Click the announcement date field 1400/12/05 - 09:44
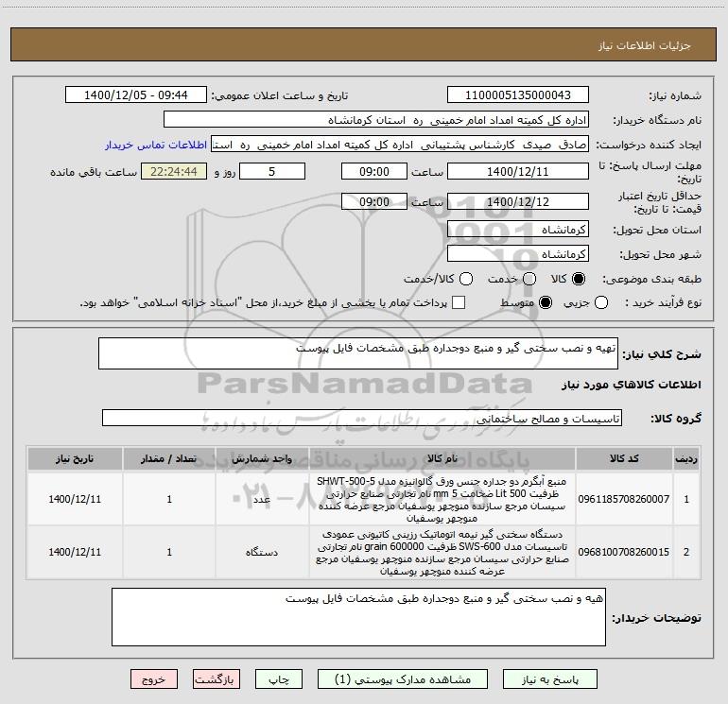 [136, 95]
